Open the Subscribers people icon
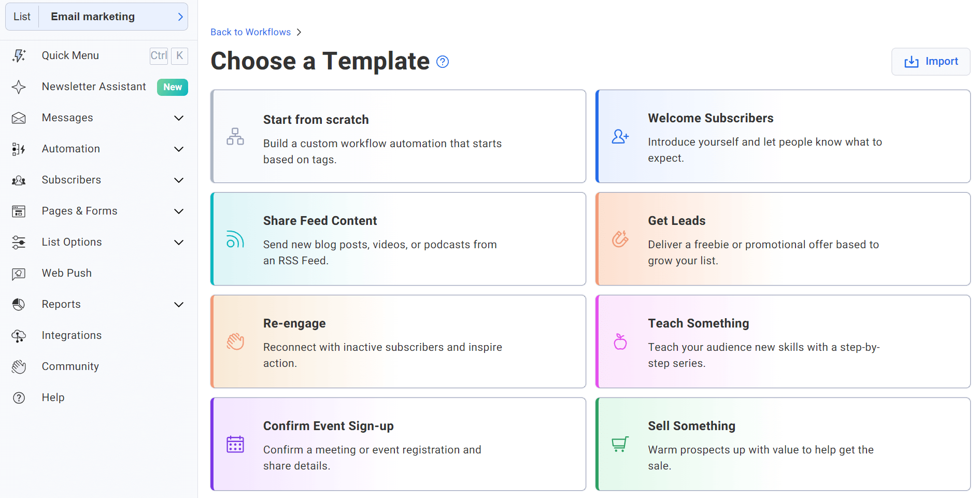This screenshot has width=980, height=498. (19, 180)
